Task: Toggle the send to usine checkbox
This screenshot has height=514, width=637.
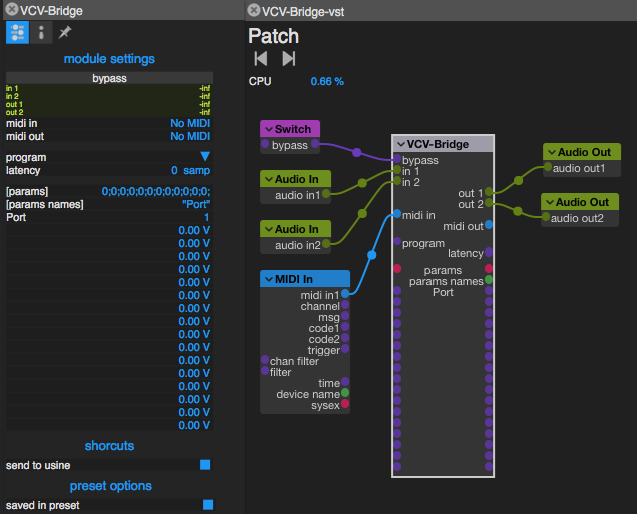Action: pyautogui.click(x=205, y=465)
